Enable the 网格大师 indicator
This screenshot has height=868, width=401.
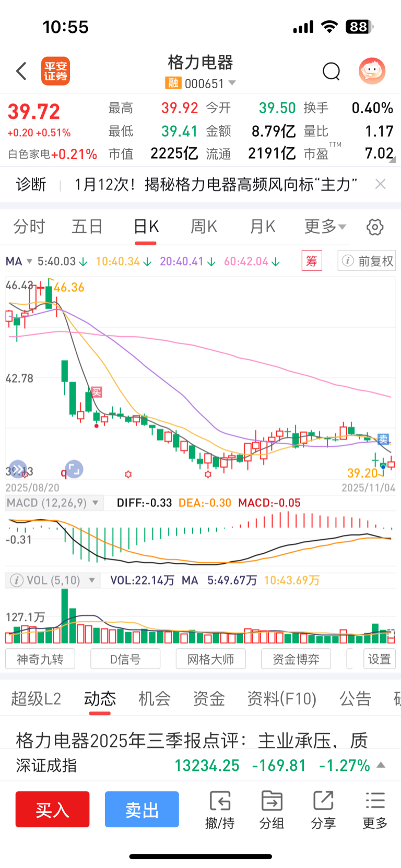pyautogui.click(x=210, y=659)
